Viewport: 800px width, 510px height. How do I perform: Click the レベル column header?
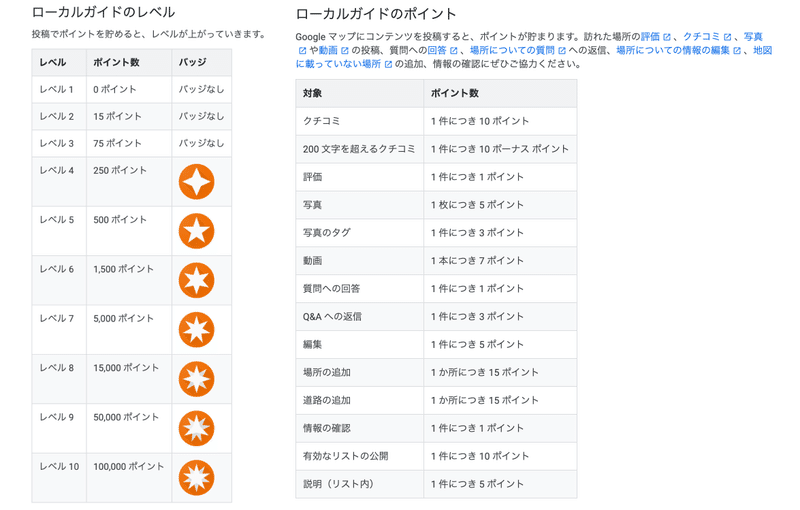(x=59, y=62)
